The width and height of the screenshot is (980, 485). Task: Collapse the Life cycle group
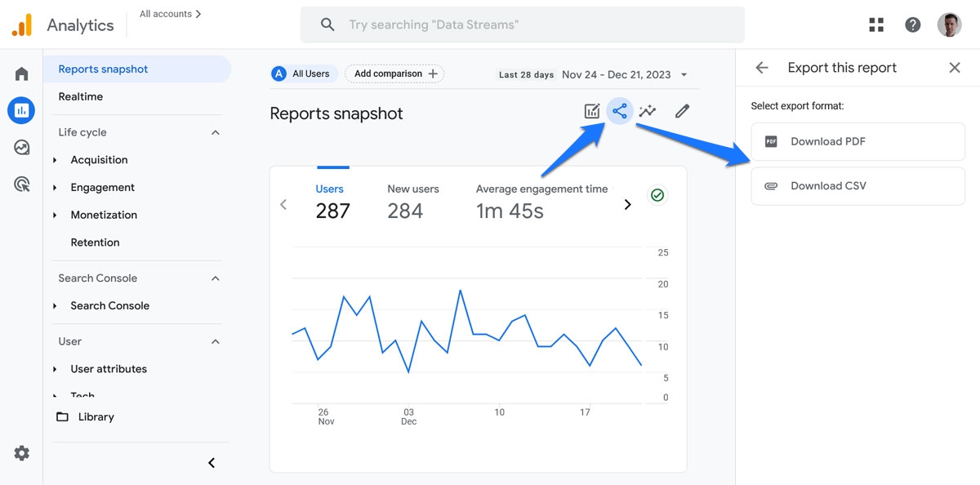point(216,132)
